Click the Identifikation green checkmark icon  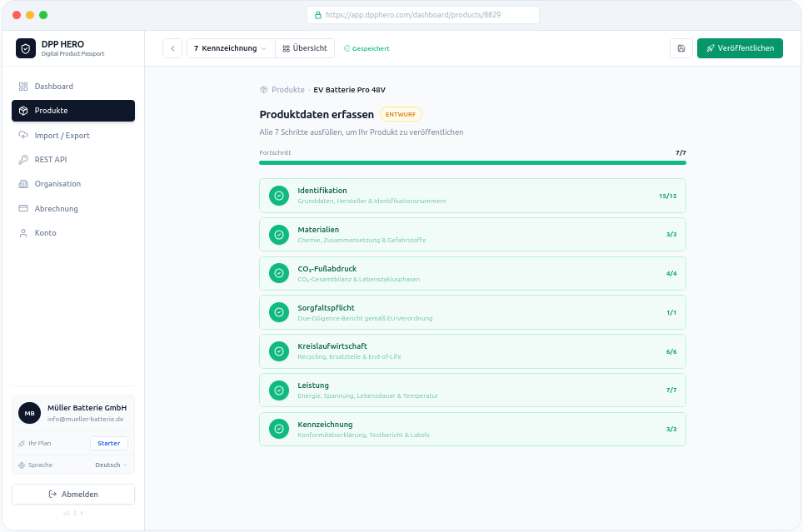click(279, 196)
